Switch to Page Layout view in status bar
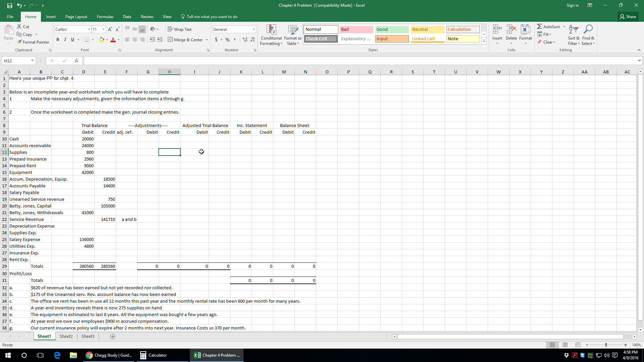 [x=565, y=345]
